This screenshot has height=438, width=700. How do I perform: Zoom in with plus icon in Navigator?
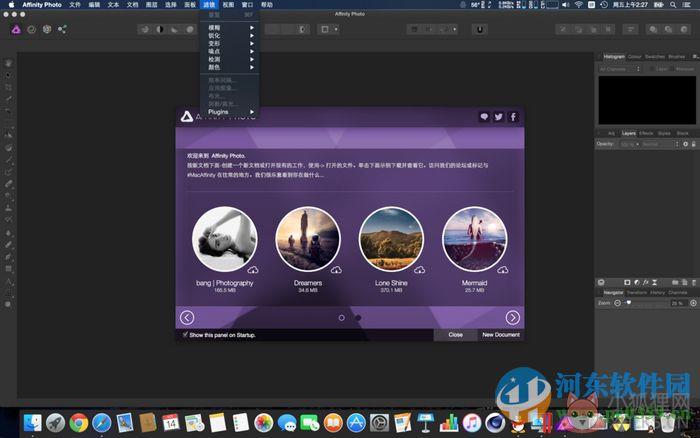pyautogui.click(x=693, y=303)
